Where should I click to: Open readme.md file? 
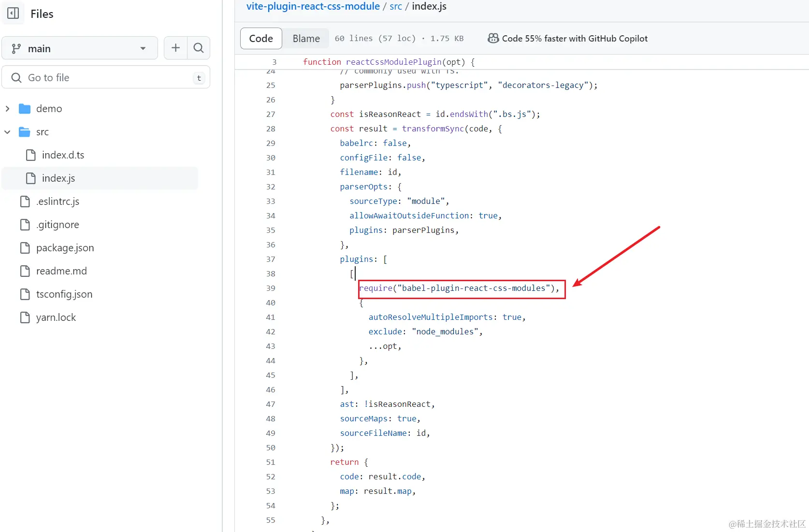61,271
